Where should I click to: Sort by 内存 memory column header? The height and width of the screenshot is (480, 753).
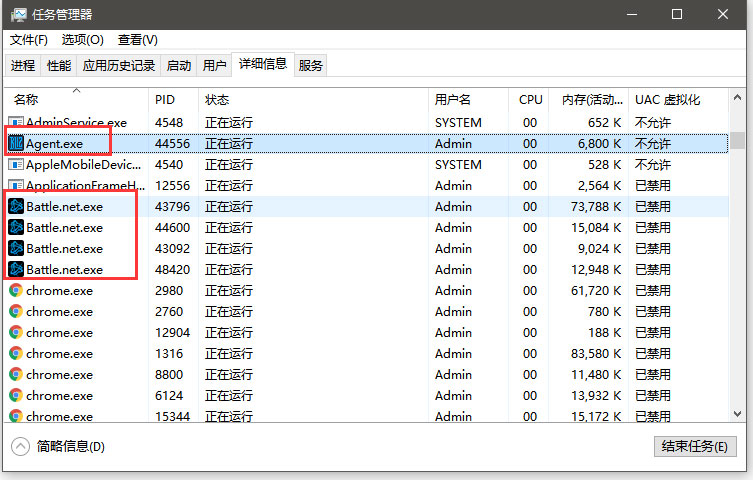point(593,100)
